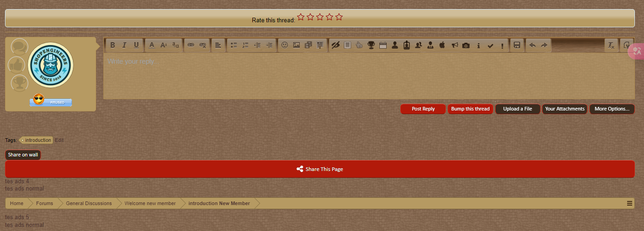
Task: Undo the last edit
Action: [x=532, y=45]
